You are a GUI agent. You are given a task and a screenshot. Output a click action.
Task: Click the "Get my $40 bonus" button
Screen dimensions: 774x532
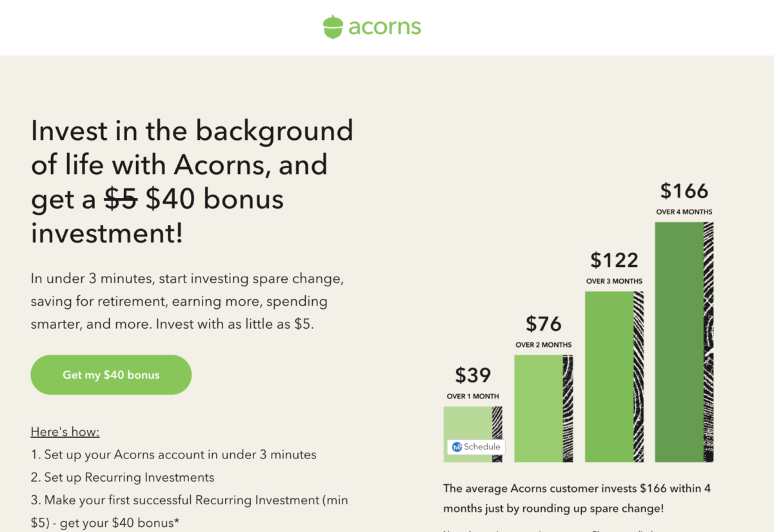pos(111,375)
